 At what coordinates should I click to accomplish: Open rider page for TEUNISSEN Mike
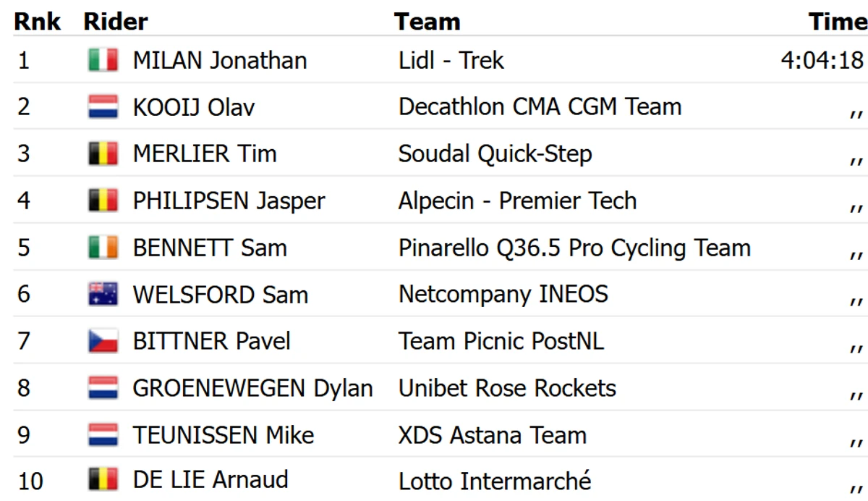coord(224,435)
